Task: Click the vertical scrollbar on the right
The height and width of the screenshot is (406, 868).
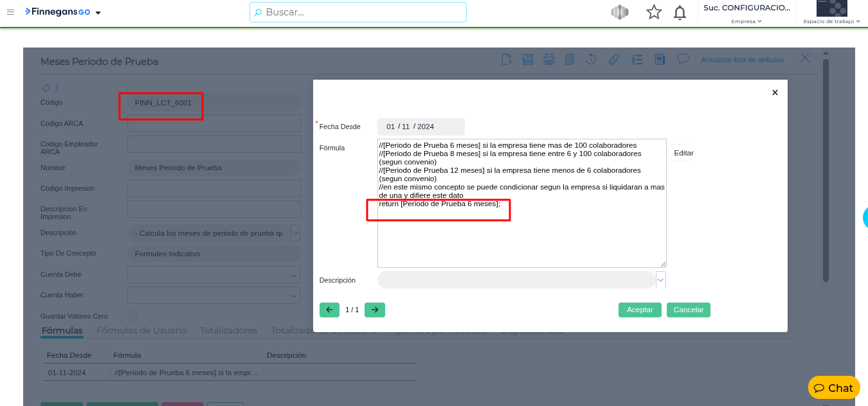Action: (x=826, y=170)
